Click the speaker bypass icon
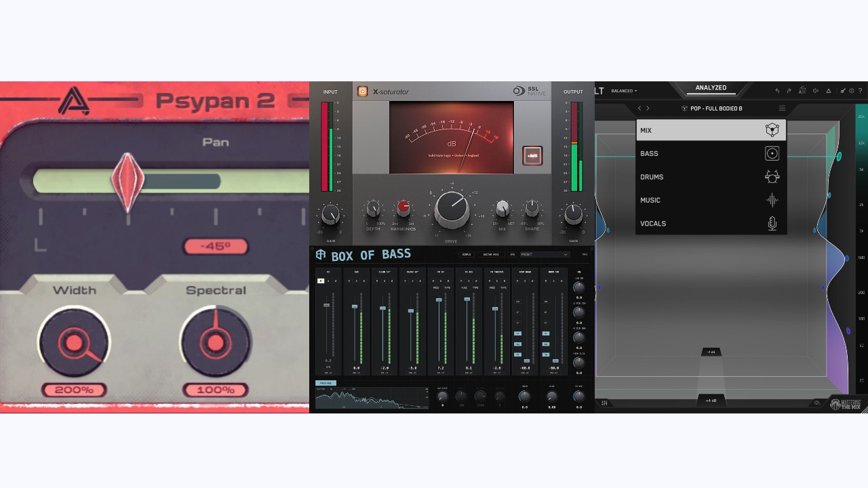The width and height of the screenshot is (868, 488). [x=816, y=91]
